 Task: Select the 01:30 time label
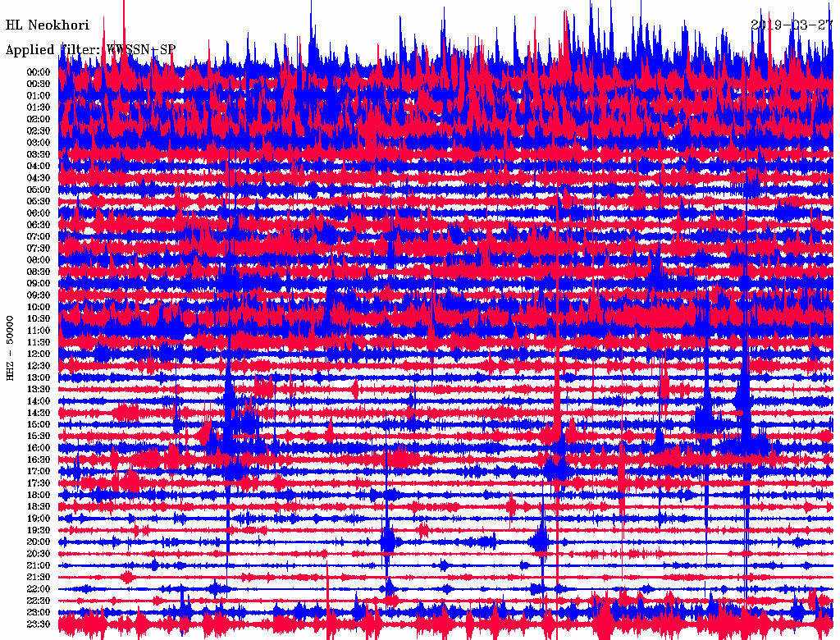(x=39, y=107)
